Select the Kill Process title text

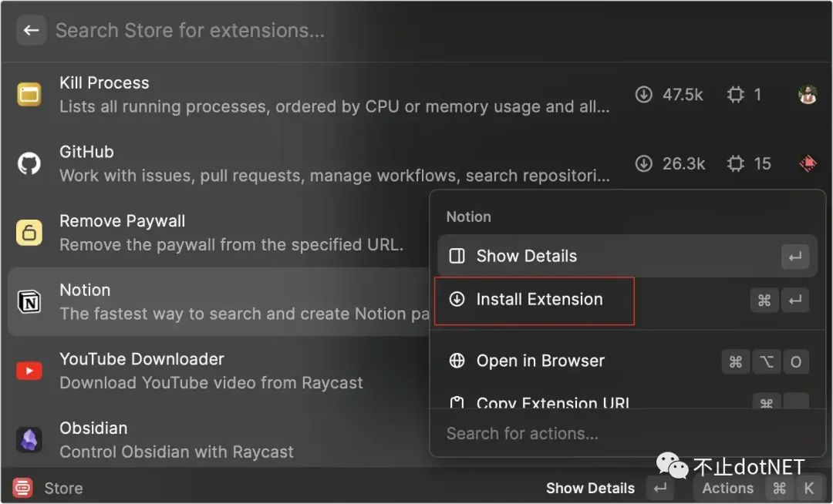click(104, 82)
